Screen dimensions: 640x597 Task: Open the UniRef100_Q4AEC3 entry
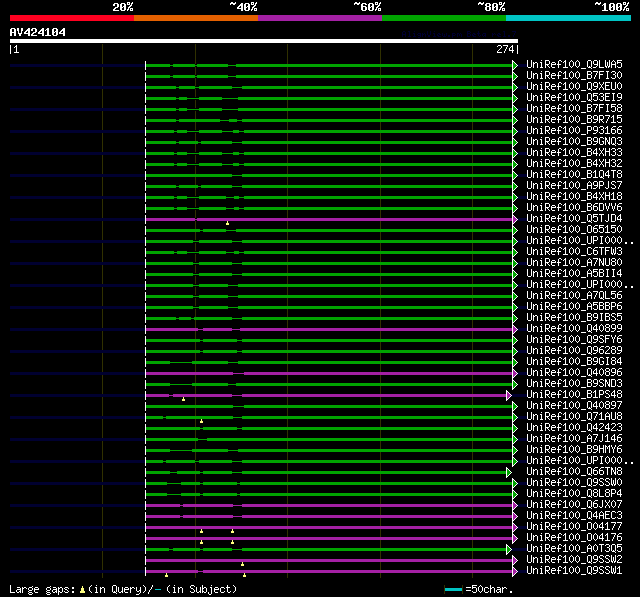(x=574, y=516)
